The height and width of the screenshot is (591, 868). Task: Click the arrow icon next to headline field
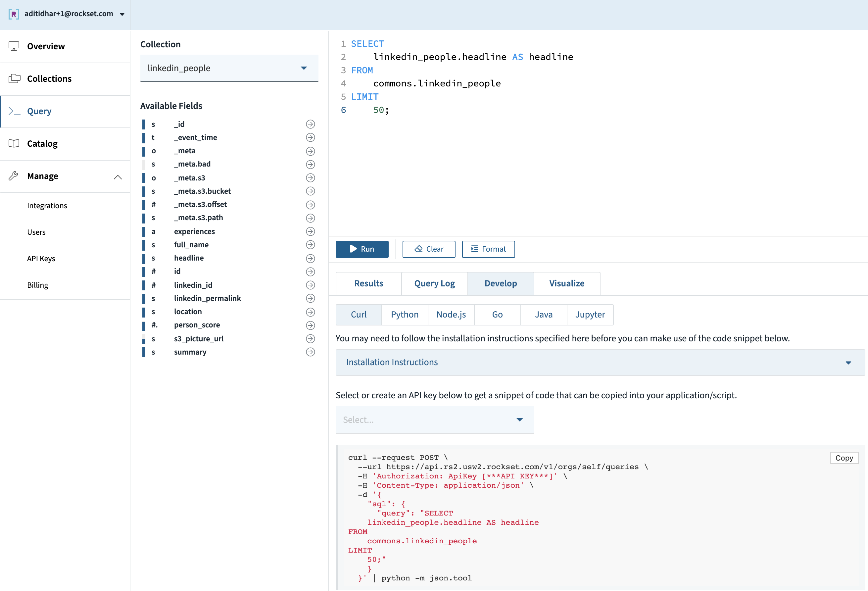[x=310, y=258]
